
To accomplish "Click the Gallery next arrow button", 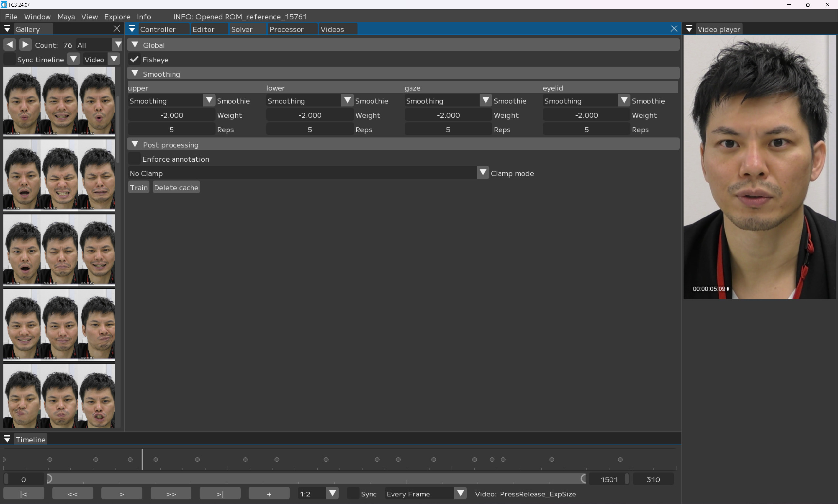I will 25,45.
